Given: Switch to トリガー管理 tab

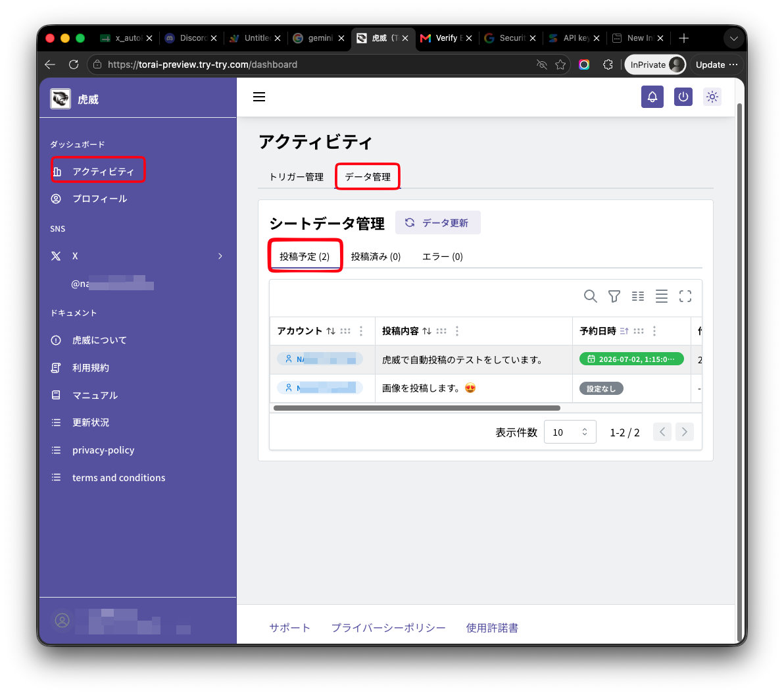Looking at the screenshot, I should (296, 176).
